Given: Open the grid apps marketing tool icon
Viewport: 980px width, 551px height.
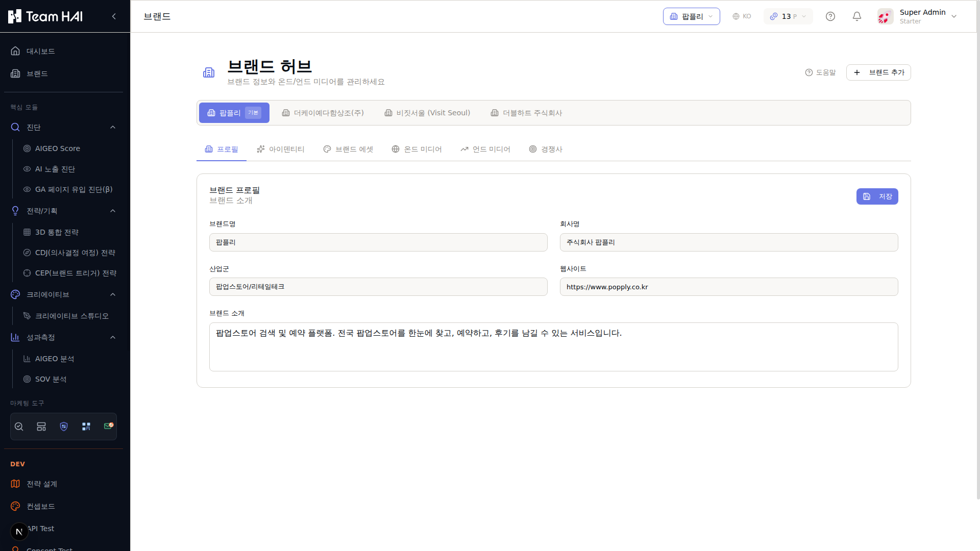Looking at the screenshot, I should click(86, 427).
